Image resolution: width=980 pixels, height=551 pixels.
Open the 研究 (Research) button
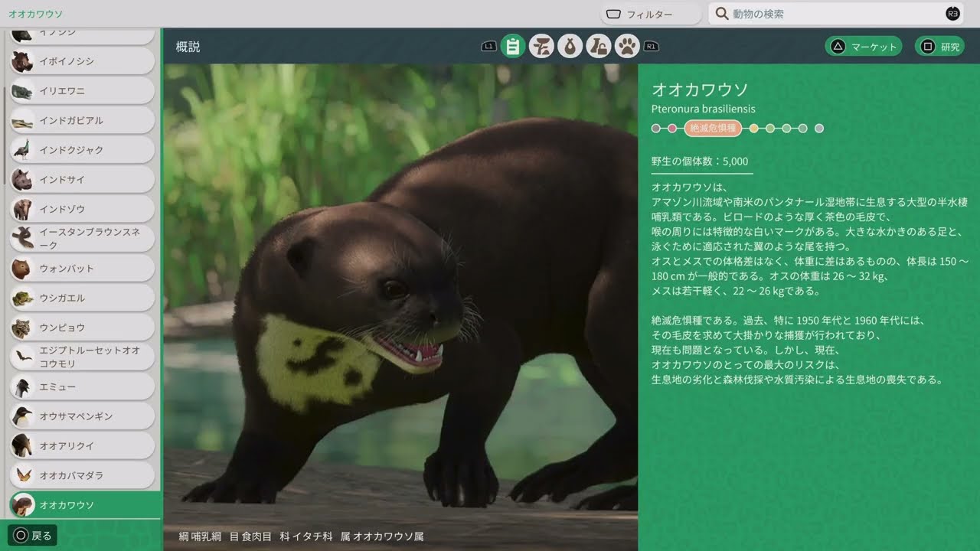point(939,47)
